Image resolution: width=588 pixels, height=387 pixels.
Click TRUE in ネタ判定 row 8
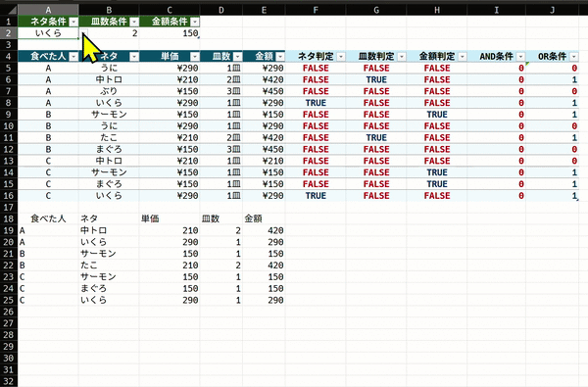316,103
